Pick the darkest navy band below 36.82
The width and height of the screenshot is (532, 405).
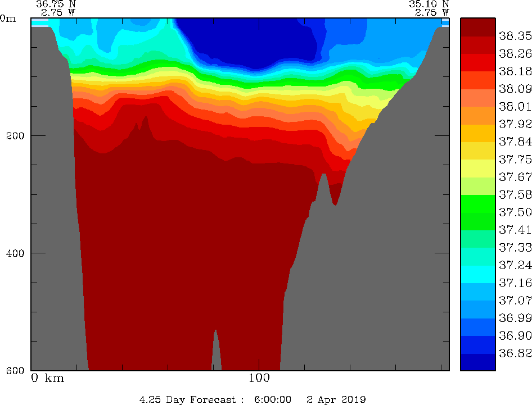(477, 362)
